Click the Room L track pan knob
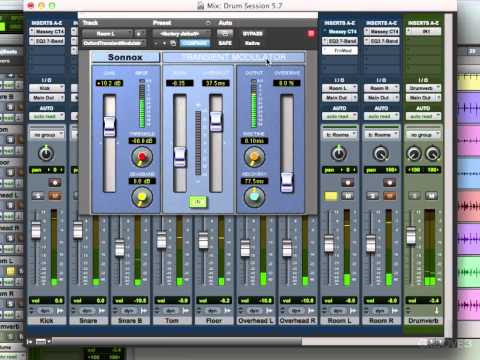480x360 pixels. tap(339, 153)
